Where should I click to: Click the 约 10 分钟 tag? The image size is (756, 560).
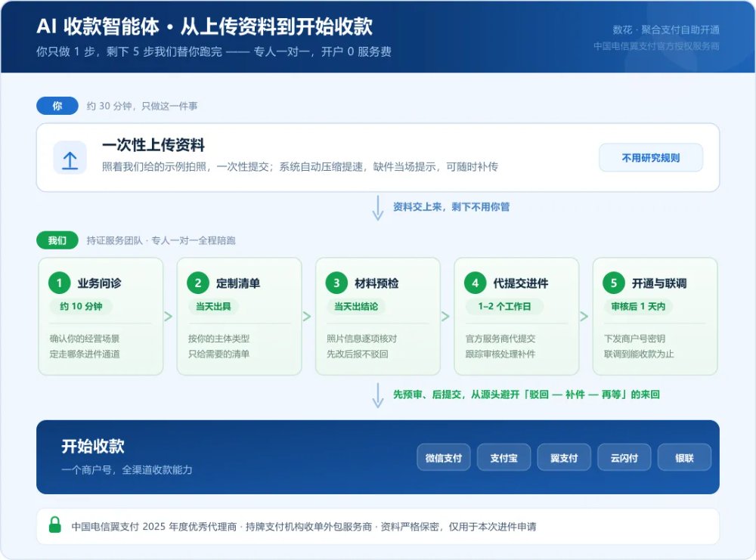81,306
